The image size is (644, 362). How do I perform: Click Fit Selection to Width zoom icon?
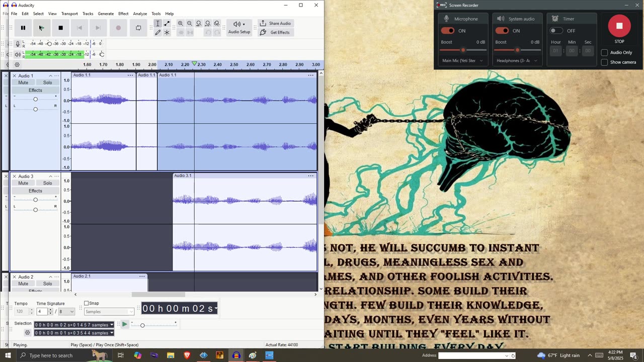pyautogui.click(x=199, y=24)
